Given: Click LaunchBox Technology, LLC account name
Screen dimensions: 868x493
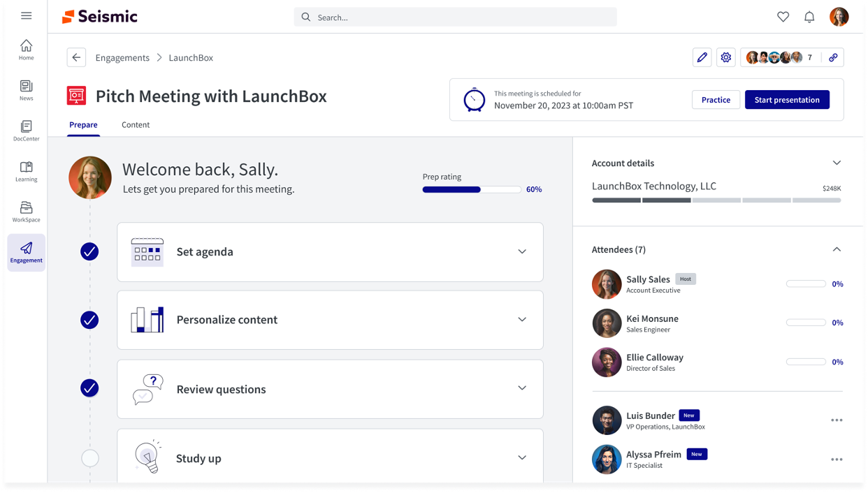Looking at the screenshot, I should (x=654, y=186).
